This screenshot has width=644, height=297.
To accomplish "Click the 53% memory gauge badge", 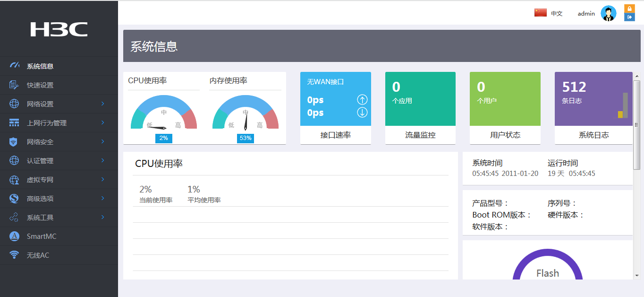I will [246, 138].
